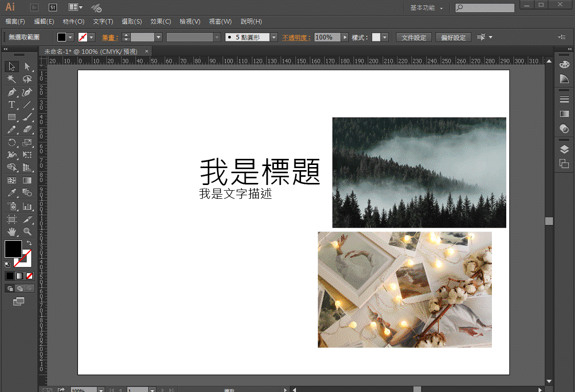Select the Perspective Grid tool
The image size is (575, 392).
point(27,168)
